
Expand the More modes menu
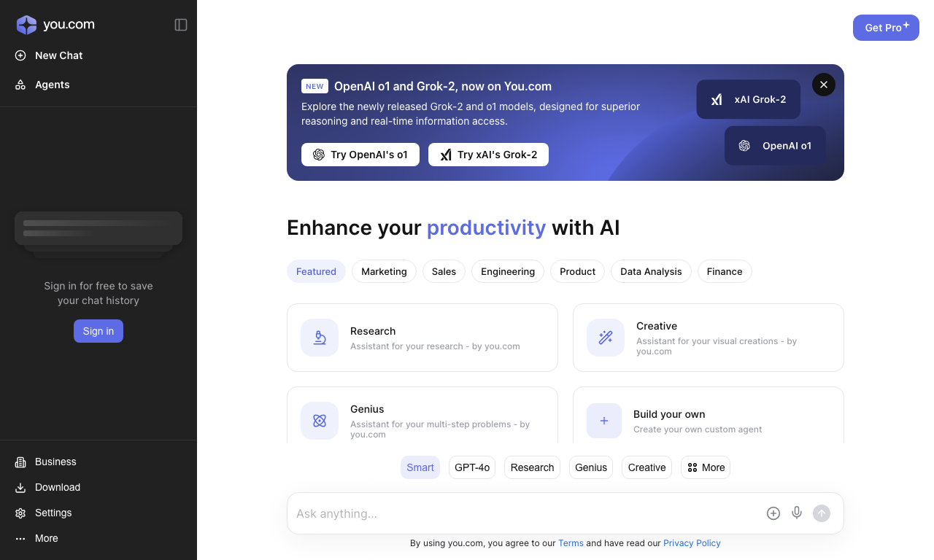(706, 467)
